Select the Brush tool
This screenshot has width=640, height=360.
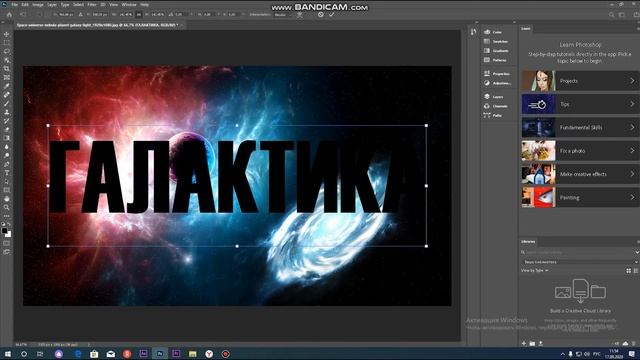[x=7, y=103]
